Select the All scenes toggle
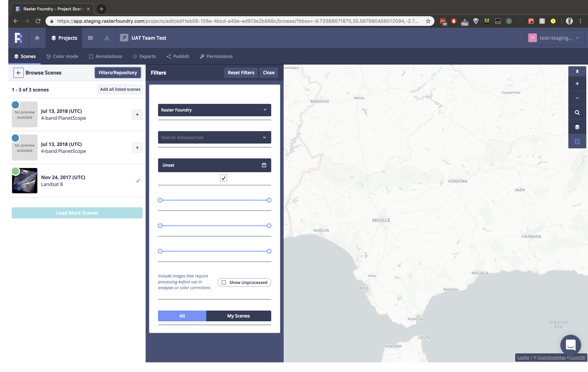Image resolution: width=588 pixels, height=372 pixels. 182,316
